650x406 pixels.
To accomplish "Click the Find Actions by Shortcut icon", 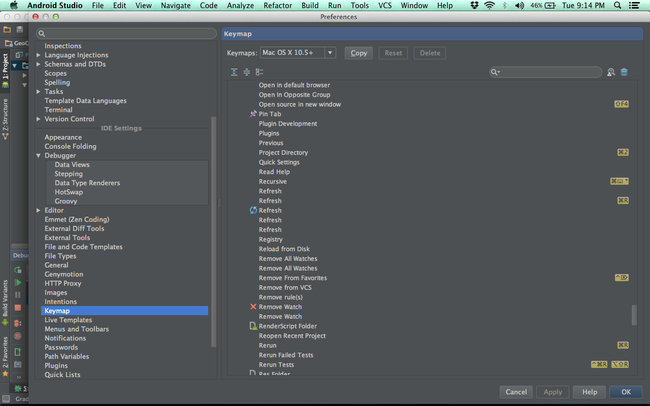I will [x=611, y=72].
